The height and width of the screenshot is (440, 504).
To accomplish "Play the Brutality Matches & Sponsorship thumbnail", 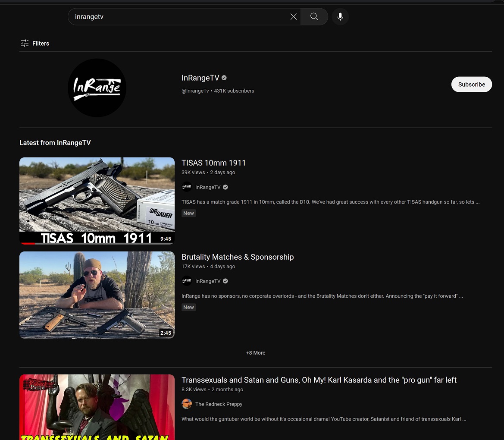I will coord(97,295).
